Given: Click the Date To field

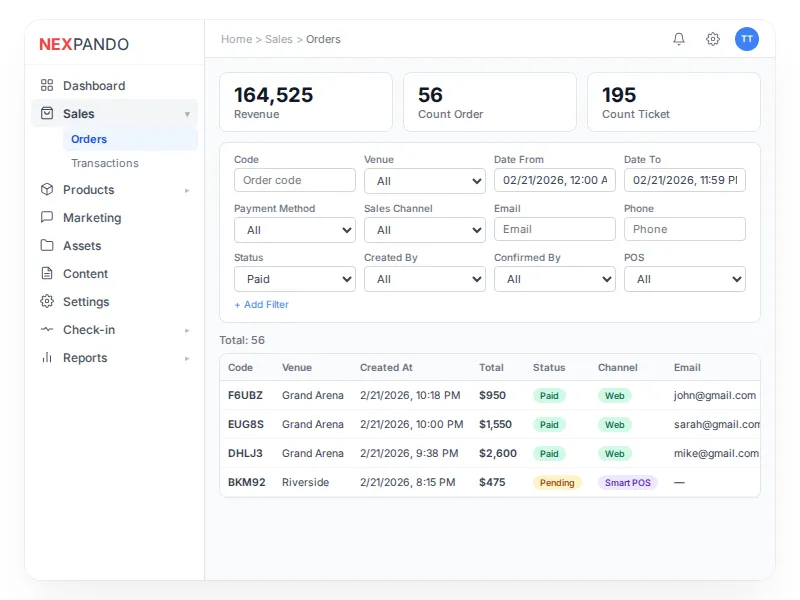Looking at the screenshot, I should coord(685,180).
